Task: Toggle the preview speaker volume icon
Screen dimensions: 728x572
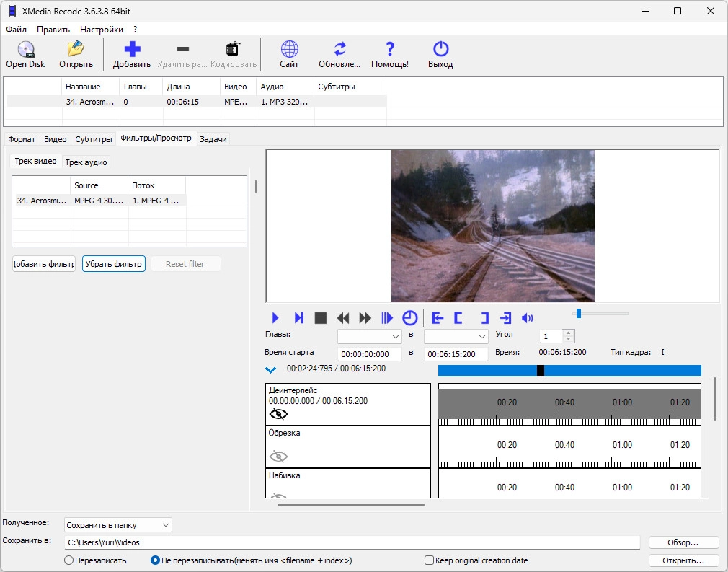Action: coord(528,318)
